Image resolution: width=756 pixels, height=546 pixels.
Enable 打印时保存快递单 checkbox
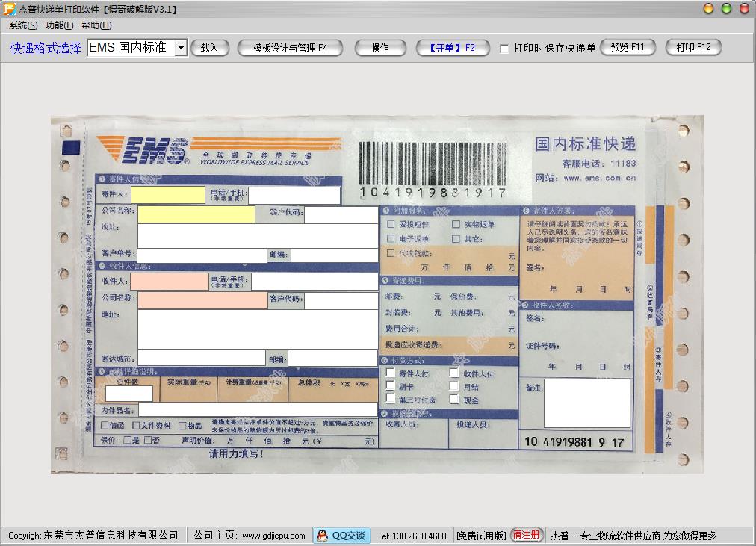504,49
